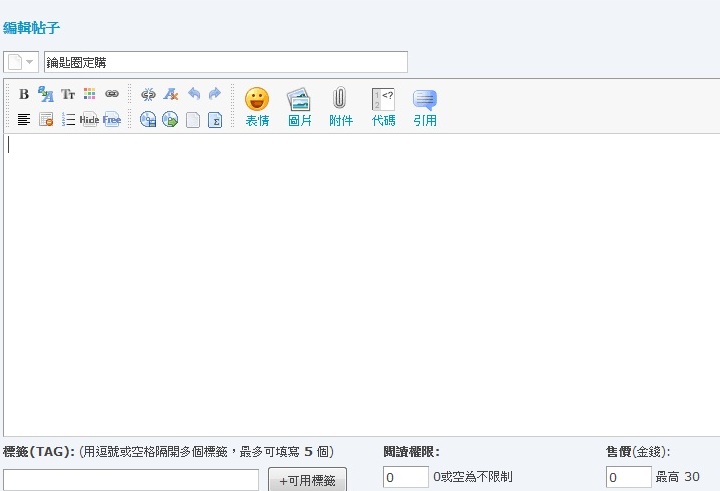Click the 最高 30 price limit text

click(677, 477)
